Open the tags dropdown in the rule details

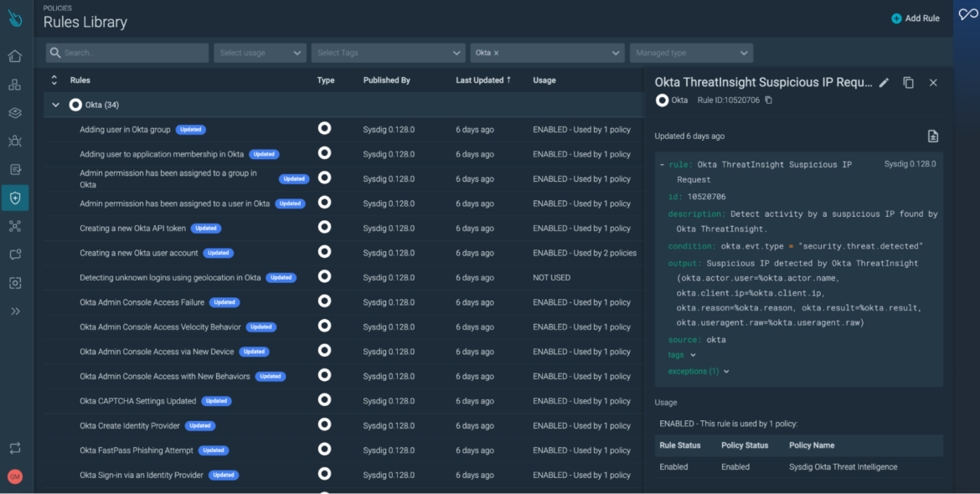click(680, 354)
